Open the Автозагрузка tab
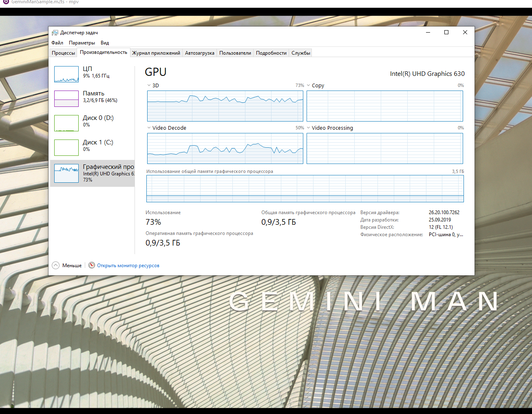Viewport: 532px width, 414px height. pos(200,53)
